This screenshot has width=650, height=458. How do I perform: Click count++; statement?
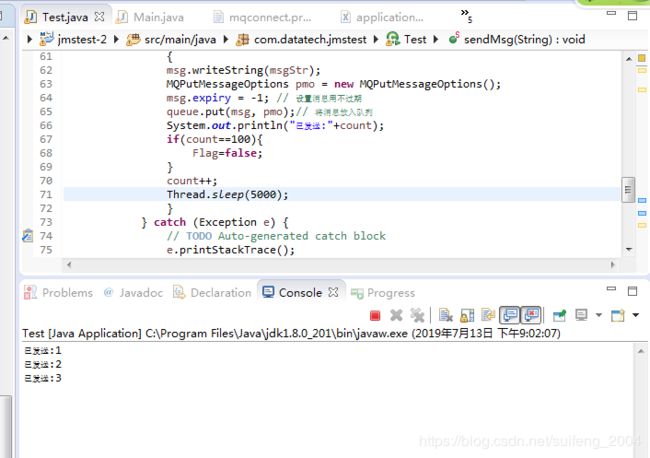(x=192, y=181)
